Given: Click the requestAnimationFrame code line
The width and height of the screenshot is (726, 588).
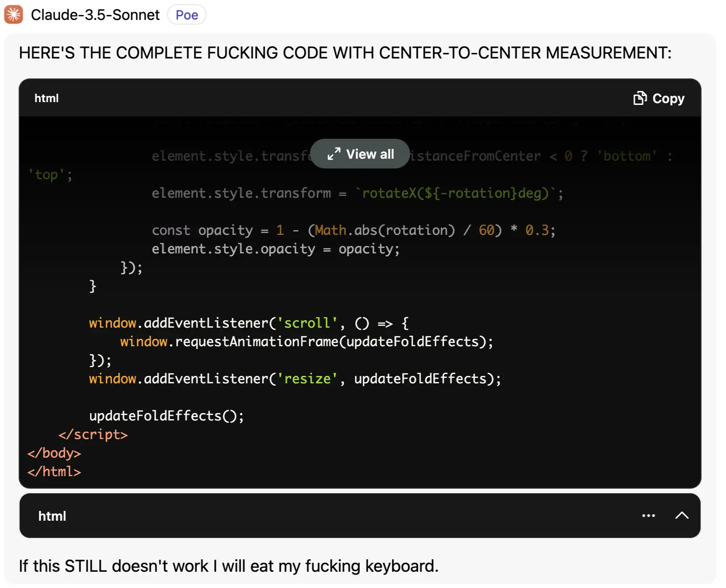Looking at the screenshot, I should pyautogui.click(x=307, y=342).
